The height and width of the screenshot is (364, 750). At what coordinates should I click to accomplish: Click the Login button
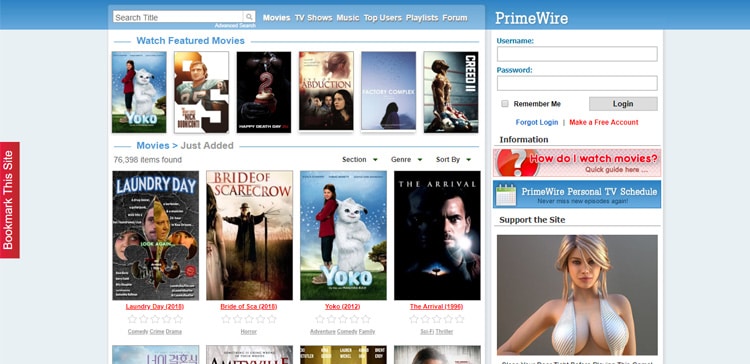tap(623, 104)
